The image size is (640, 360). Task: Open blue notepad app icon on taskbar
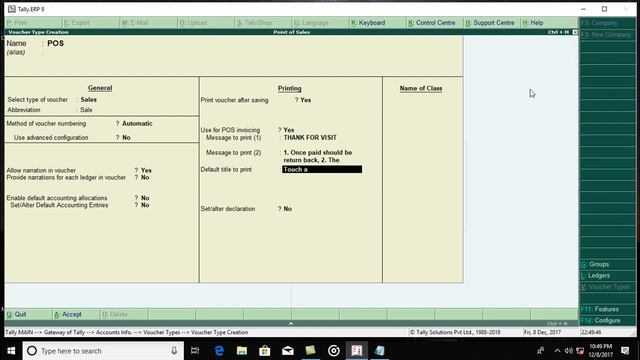(x=380, y=351)
